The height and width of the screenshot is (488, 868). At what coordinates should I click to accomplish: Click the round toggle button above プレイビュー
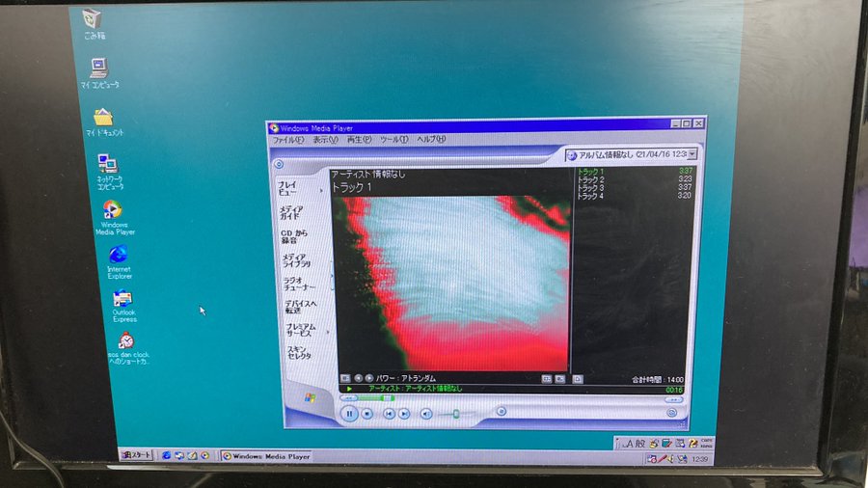tap(279, 164)
